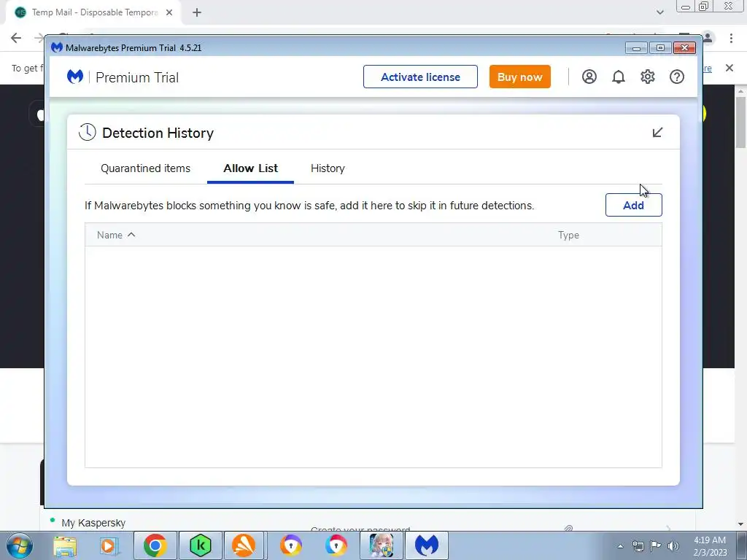This screenshot has width=747, height=560.
Task: Click the taskbar clock showing 4:19 AM
Action: 710,546
